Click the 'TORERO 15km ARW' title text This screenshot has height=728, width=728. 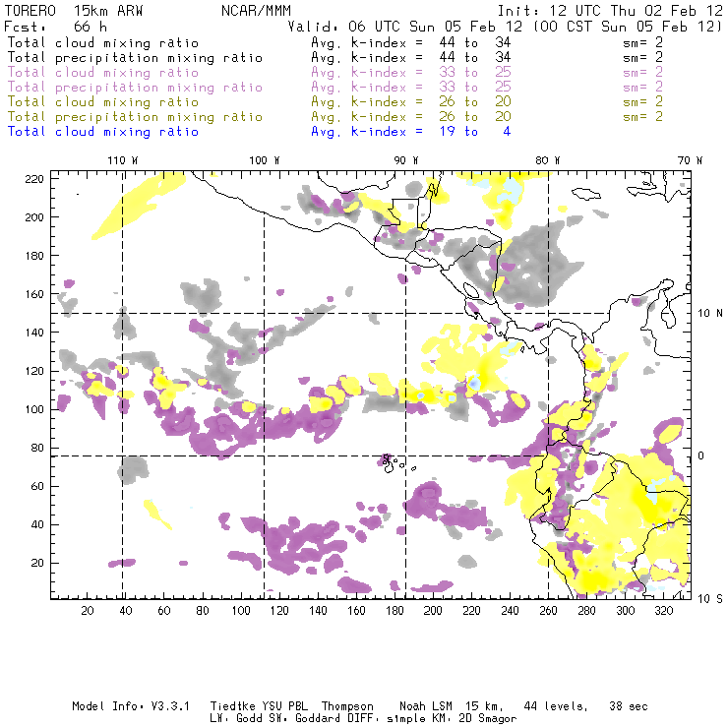[x=74, y=11]
